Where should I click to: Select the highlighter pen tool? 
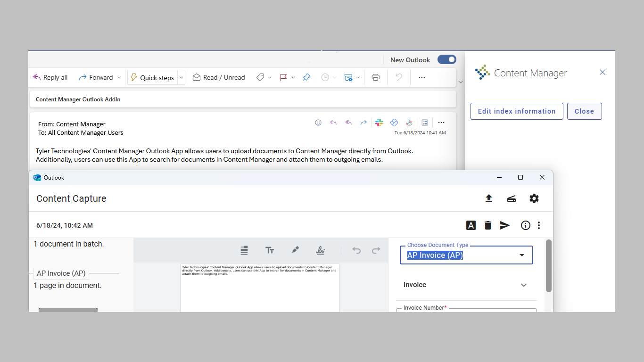click(x=295, y=250)
